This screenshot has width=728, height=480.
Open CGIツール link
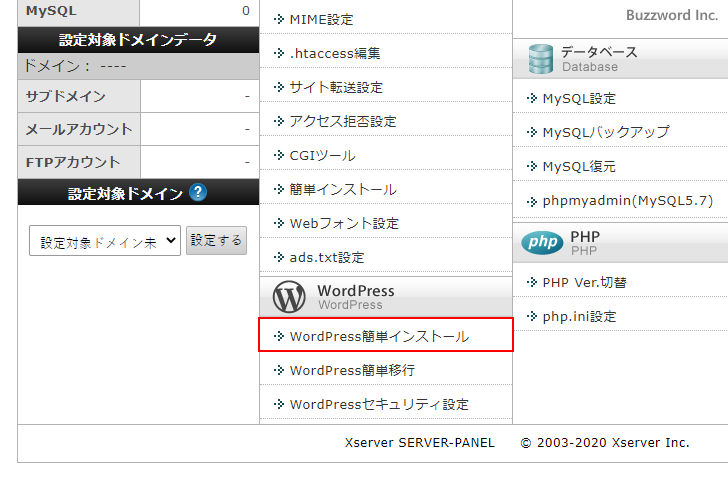tap(323, 156)
